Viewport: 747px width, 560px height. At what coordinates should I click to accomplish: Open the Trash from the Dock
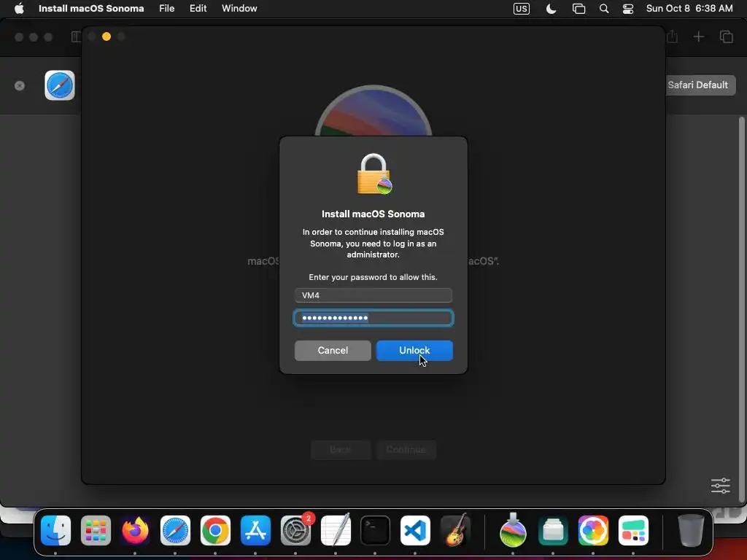coord(691,531)
